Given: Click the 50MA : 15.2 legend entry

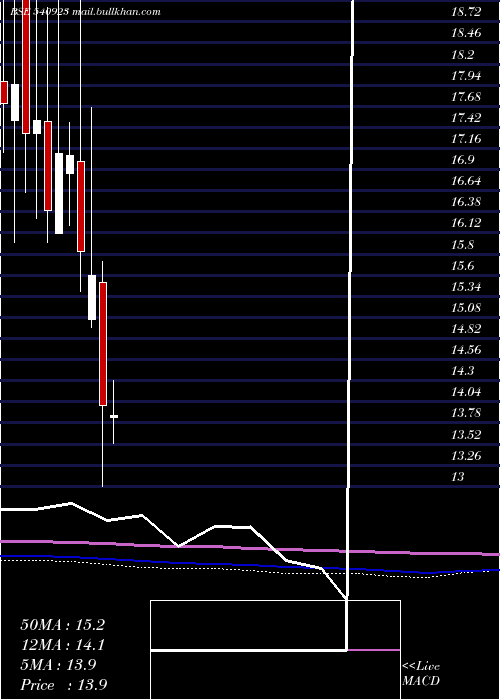Looking at the screenshot, I should tap(62, 625).
